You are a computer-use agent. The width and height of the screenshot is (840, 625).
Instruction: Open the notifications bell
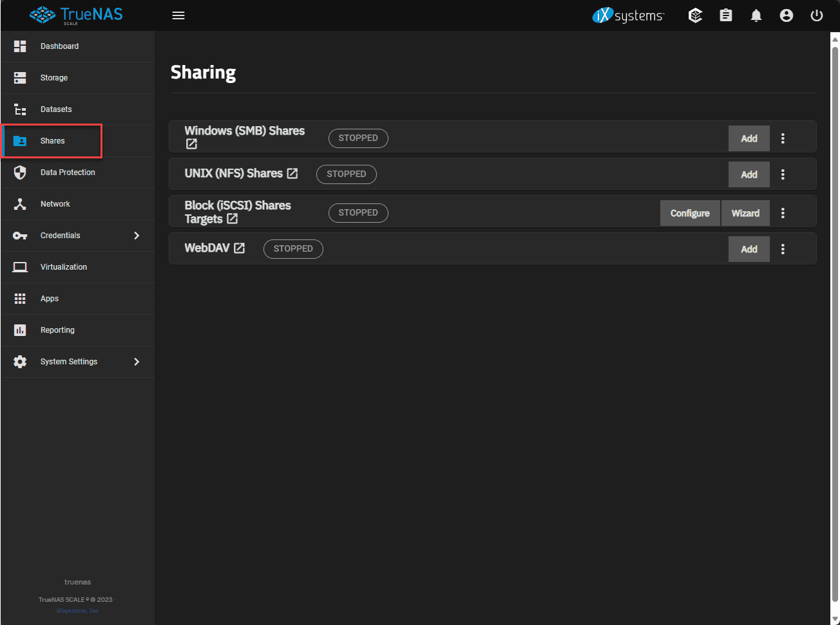756,15
